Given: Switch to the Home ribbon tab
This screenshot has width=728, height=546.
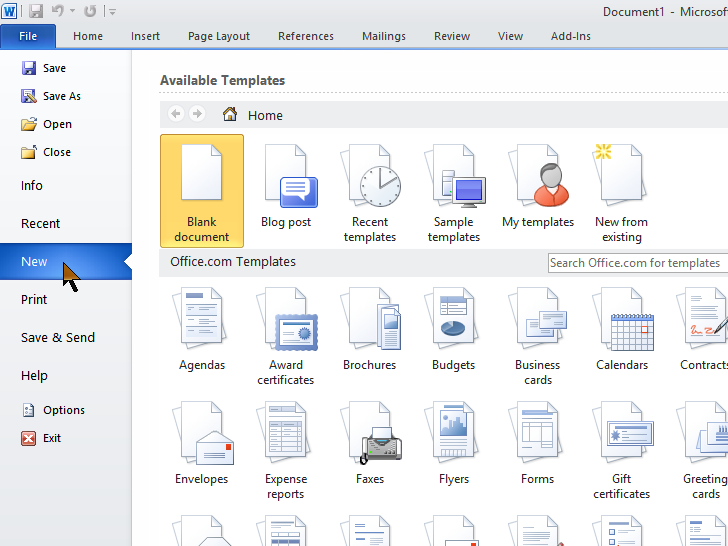Looking at the screenshot, I should click(x=88, y=36).
